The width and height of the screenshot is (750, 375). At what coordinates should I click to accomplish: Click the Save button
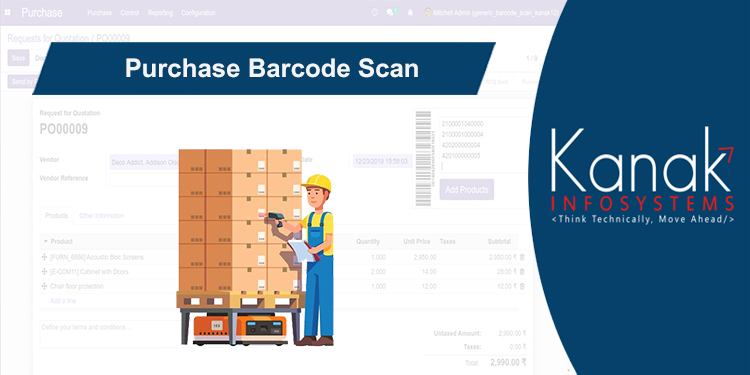point(18,58)
